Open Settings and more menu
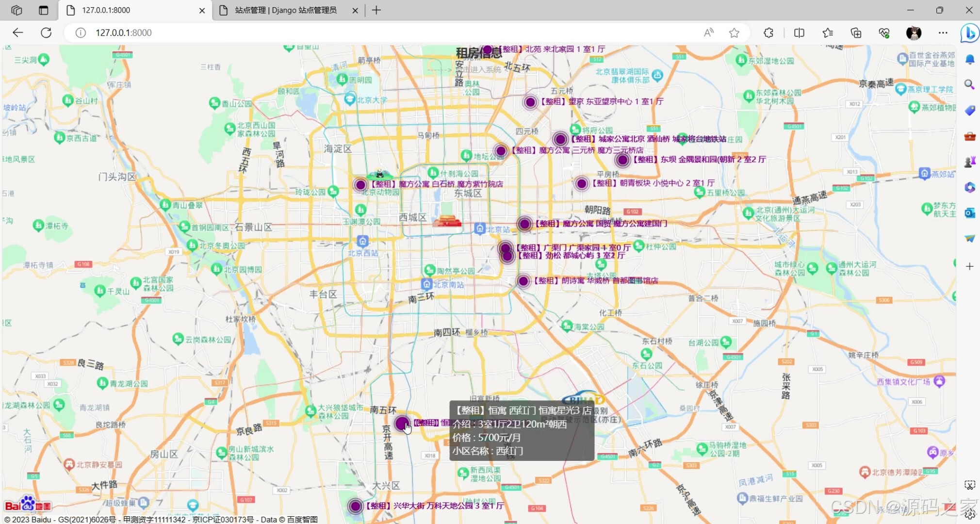This screenshot has height=524, width=980. click(x=943, y=33)
